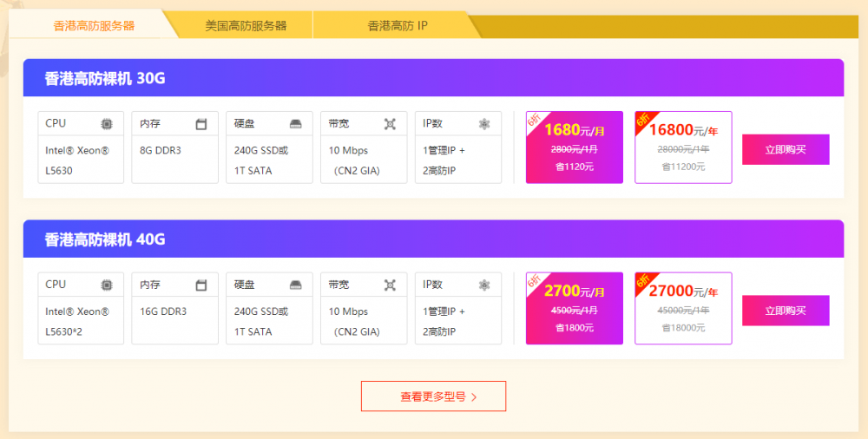This screenshot has width=868, height=439.
Task: Click 立即购买 for the 30G plan
Action: tap(786, 149)
